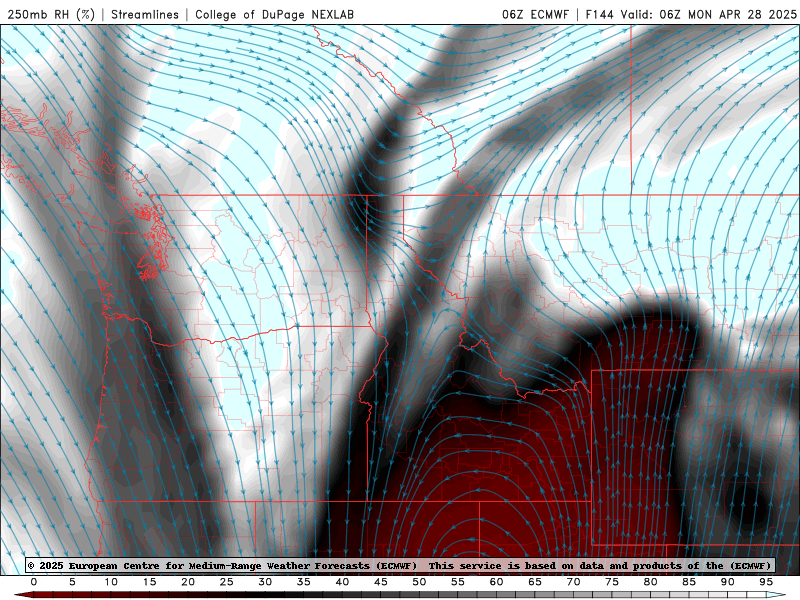Click the 'Streamlines' label in the header
The image size is (800, 600).
pos(145,14)
